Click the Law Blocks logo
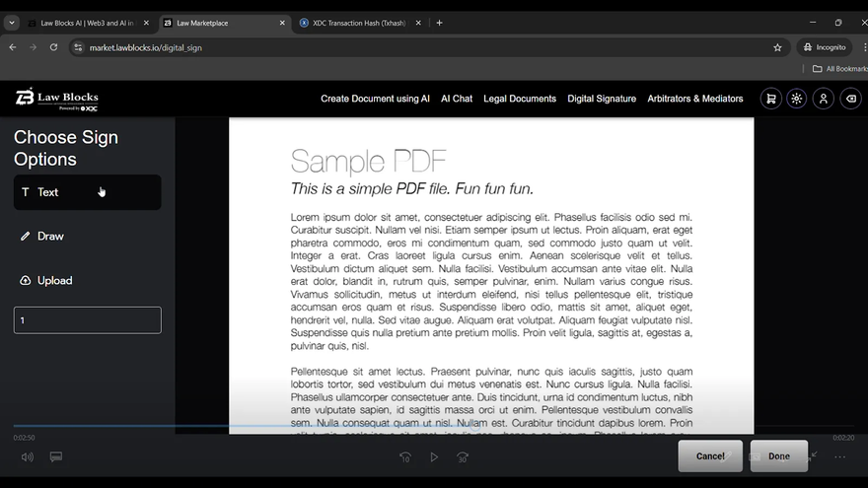This screenshot has width=868, height=488. point(57,98)
